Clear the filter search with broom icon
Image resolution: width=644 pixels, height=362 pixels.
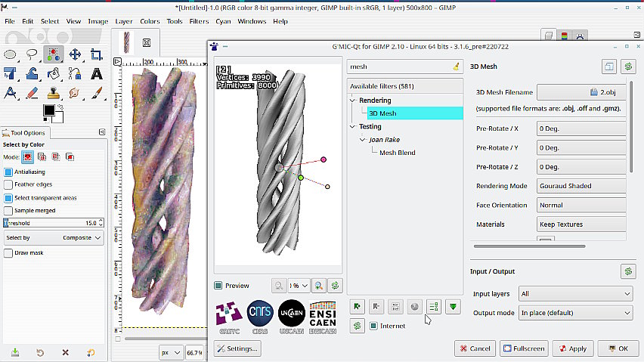[456, 67]
